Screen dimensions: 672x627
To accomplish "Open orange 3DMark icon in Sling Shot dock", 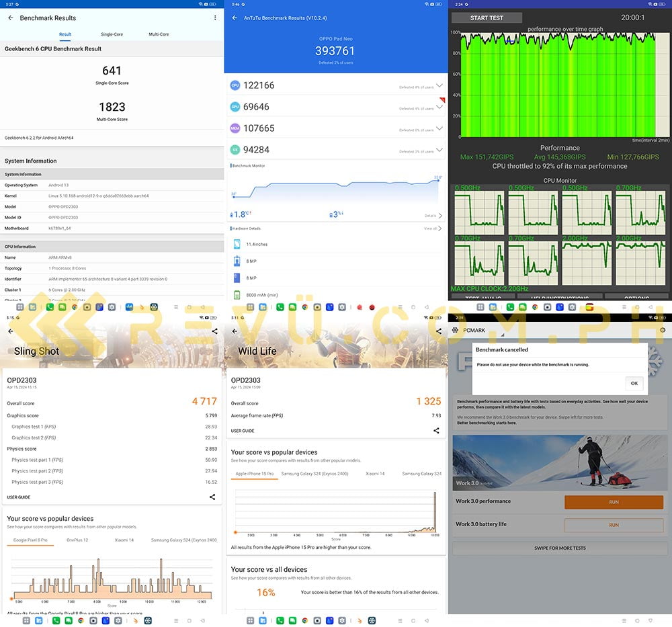I will (x=136, y=620).
